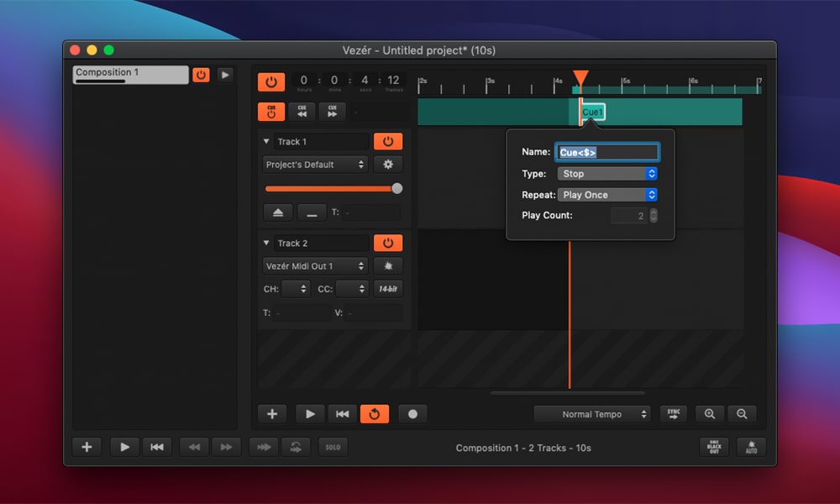
Task: Toggle the loop playback button
Action: [x=374, y=414]
